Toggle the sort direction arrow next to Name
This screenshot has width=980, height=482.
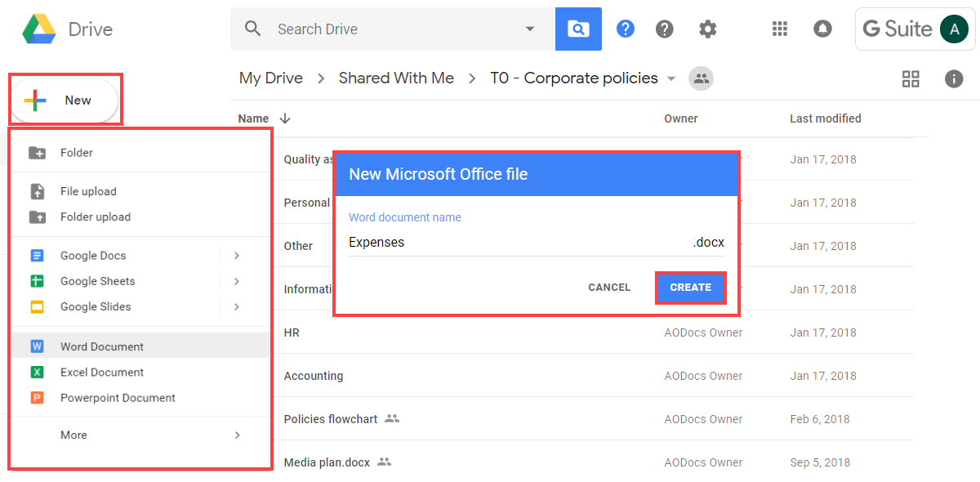pos(285,118)
